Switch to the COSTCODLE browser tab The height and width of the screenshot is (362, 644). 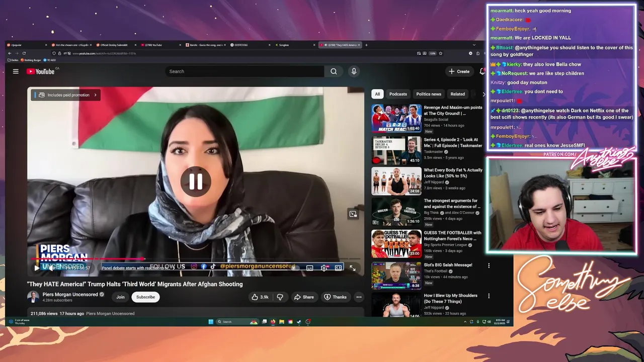coord(250,45)
